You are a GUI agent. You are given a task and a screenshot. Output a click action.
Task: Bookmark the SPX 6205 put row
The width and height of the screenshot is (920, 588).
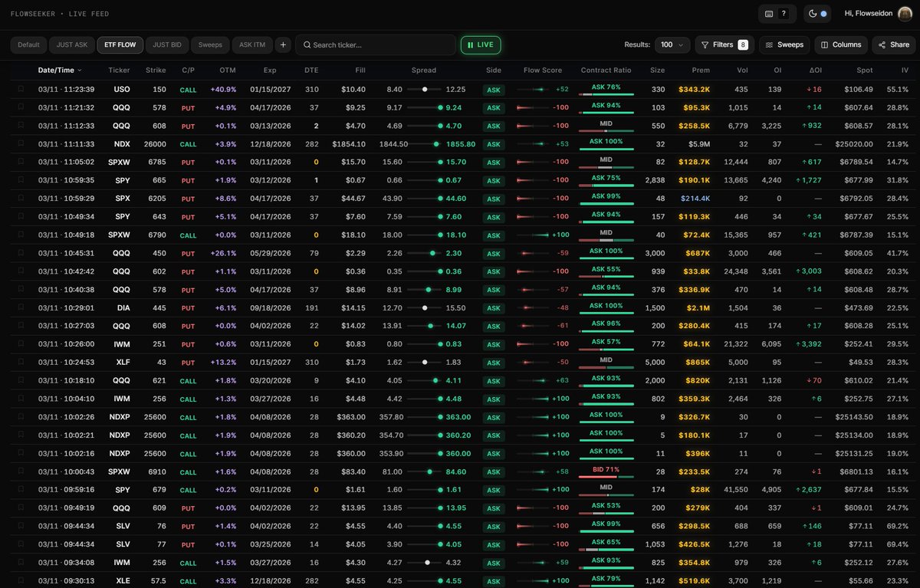(x=21, y=198)
